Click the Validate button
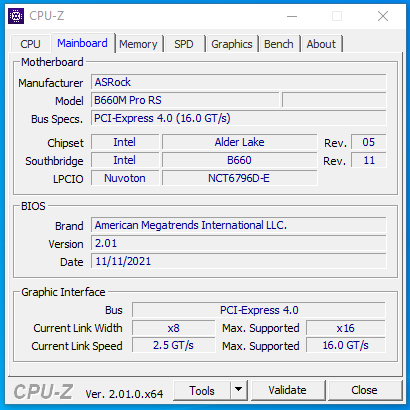The image size is (410, 410). coord(287,390)
